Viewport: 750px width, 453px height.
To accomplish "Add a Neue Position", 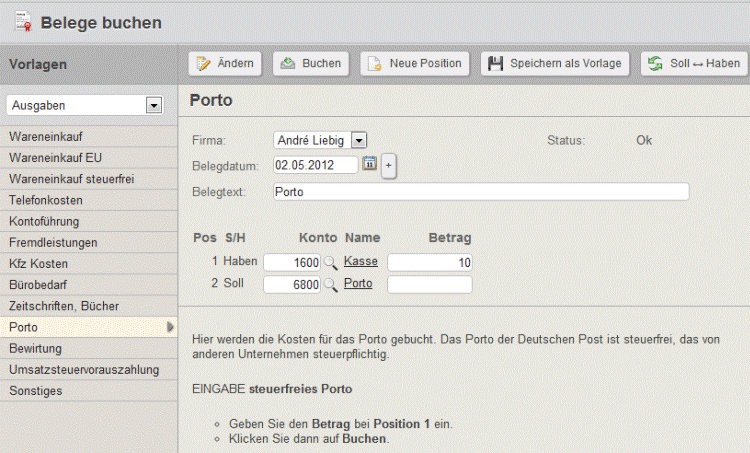I will 415,63.
